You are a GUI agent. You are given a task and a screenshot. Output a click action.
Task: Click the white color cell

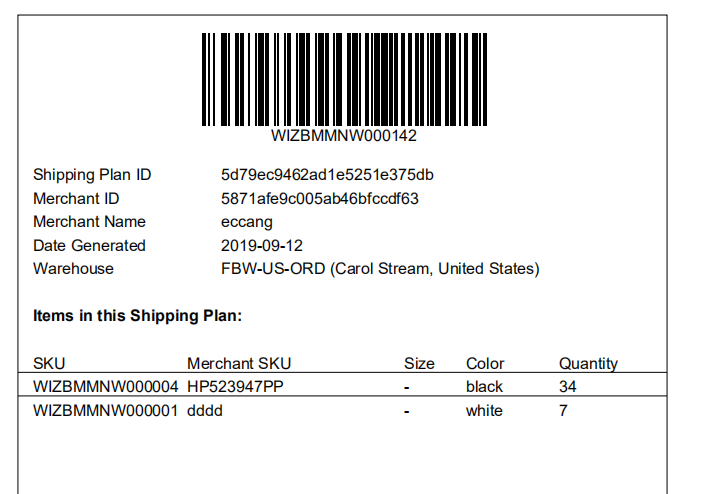(484, 411)
